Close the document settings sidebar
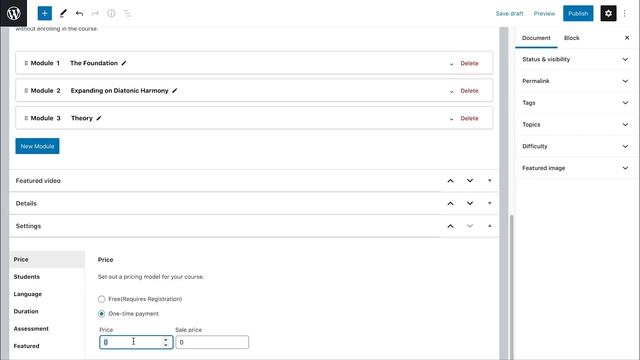Image resolution: width=640 pixels, height=360 pixels. tap(627, 38)
